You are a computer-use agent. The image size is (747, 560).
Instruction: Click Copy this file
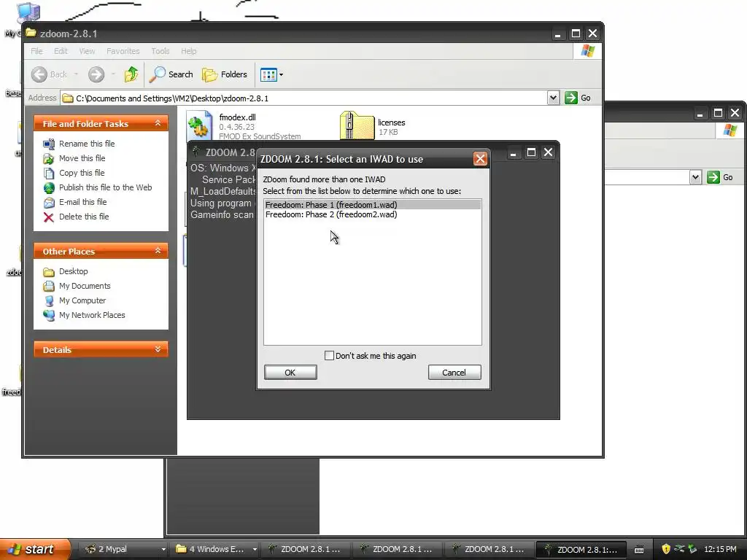[82, 173]
